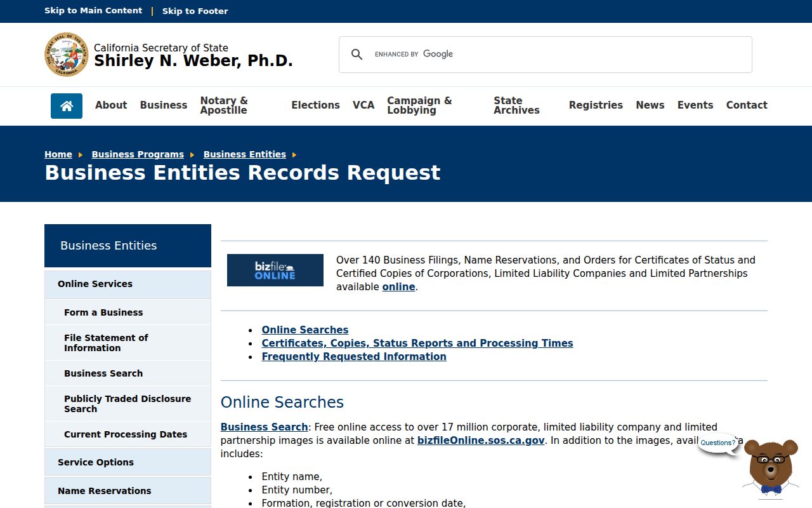Click Skip to Main Content link
Image resolution: width=812 pixels, height=508 pixels.
93,11
